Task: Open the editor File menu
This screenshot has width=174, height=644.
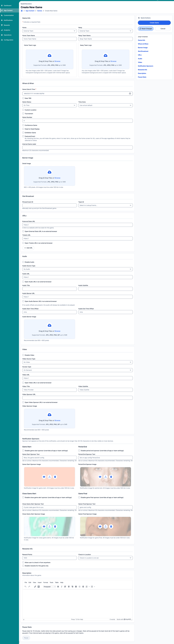Action: pos(26,583)
